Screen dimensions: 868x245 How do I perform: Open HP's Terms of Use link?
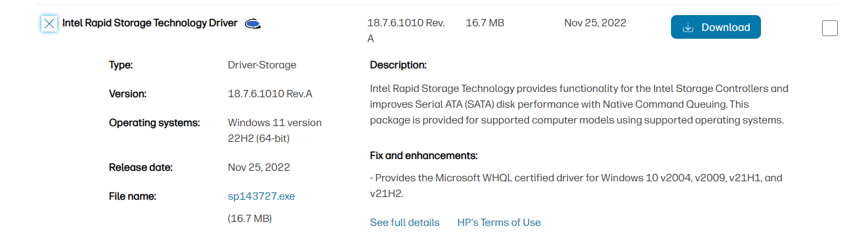click(x=499, y=223)
